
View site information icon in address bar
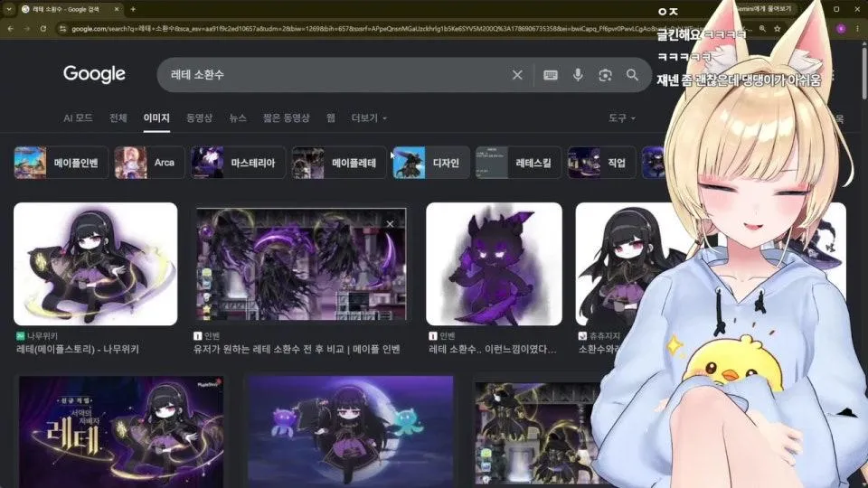[62, 28]
